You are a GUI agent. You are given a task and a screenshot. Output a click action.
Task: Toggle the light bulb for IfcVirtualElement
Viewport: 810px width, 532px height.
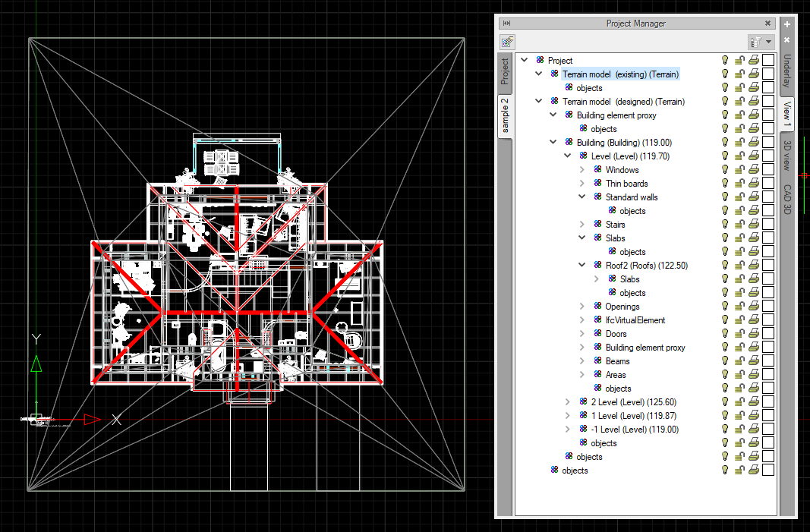(x=725, y=320)
